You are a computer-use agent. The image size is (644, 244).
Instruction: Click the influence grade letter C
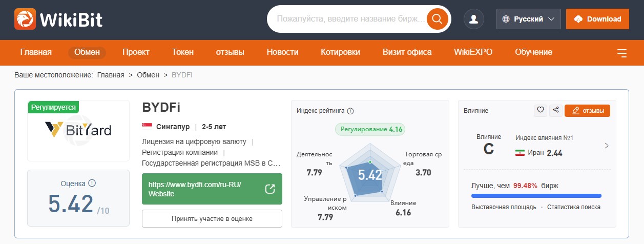489,149
